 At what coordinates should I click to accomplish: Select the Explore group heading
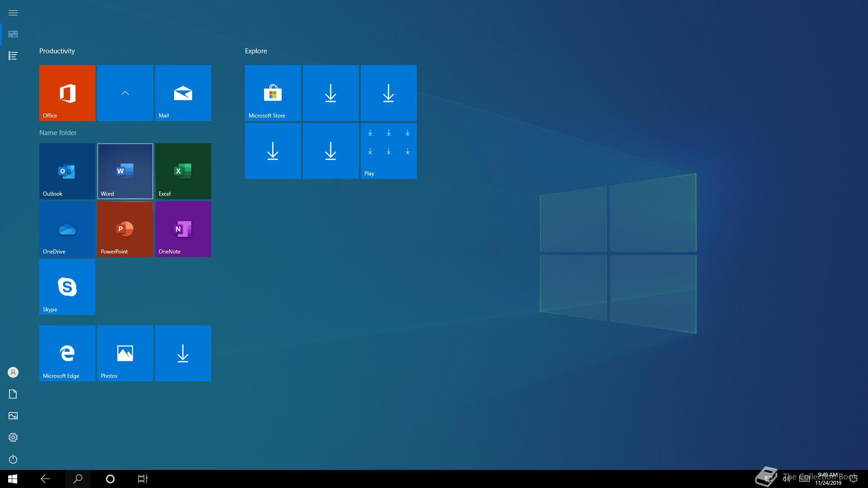point(256,51)
